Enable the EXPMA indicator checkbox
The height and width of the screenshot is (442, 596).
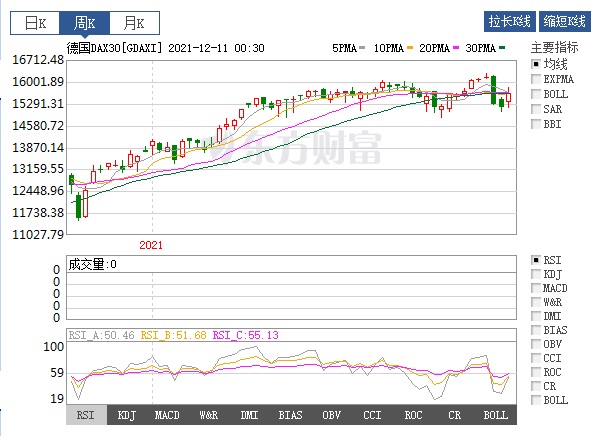tap(536, 79)
